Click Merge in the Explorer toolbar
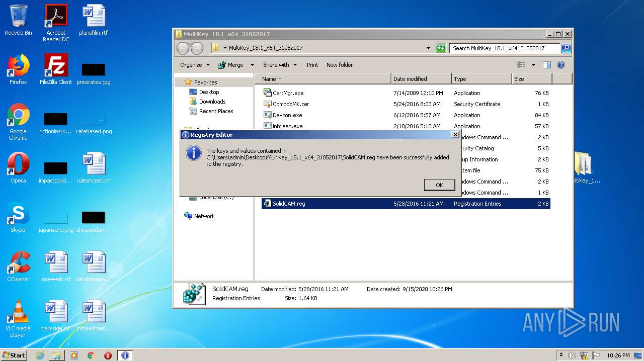 pos(231,65)
